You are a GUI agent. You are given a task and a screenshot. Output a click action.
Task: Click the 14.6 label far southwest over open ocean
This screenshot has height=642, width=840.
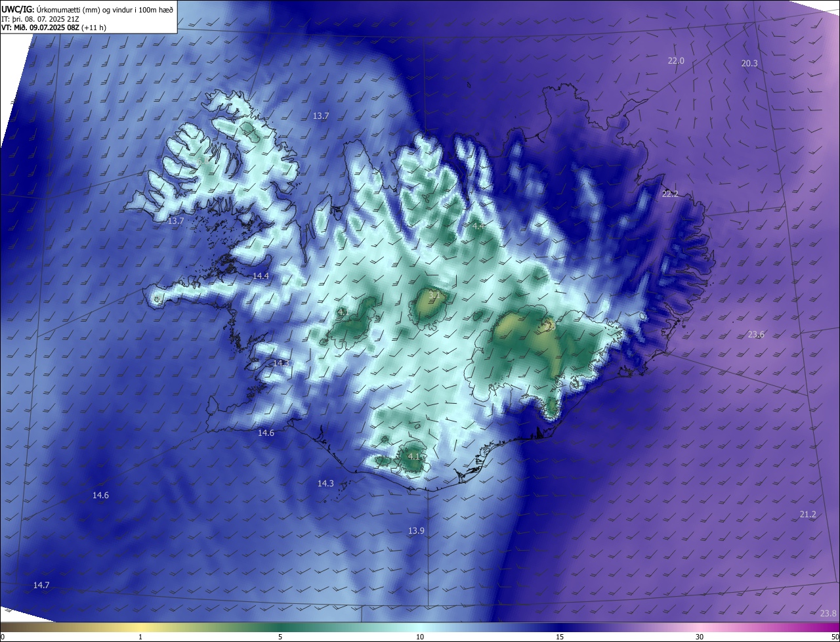(x=100, y=495)
